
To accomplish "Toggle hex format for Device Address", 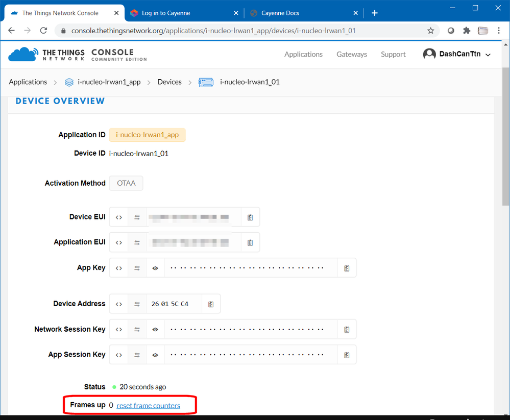I will (119, 304).
